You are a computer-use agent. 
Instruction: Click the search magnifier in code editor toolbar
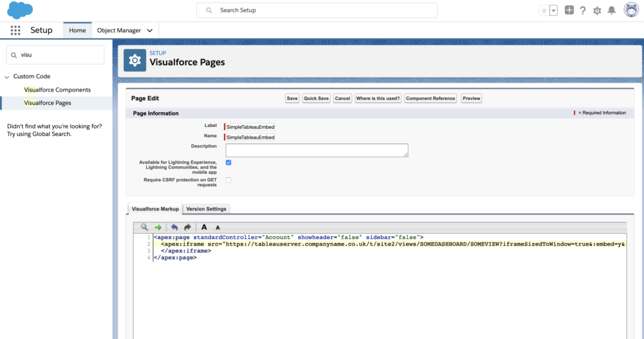144,227
